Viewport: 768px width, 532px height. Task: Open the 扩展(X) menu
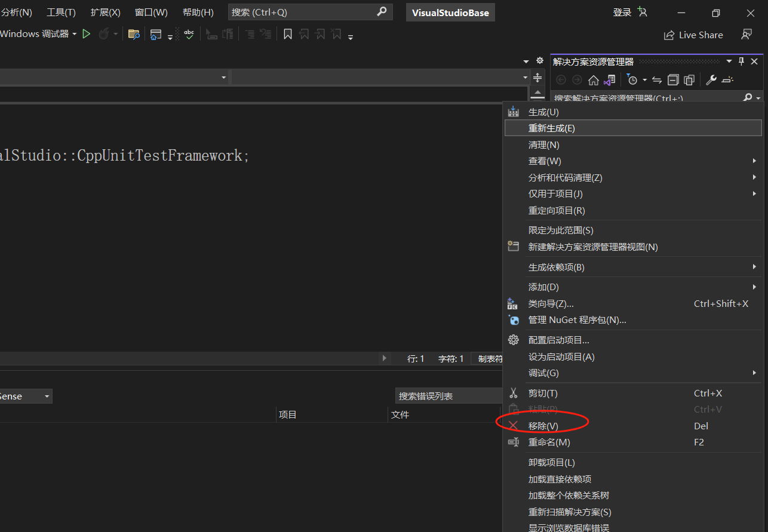click(x=106, y=13)
